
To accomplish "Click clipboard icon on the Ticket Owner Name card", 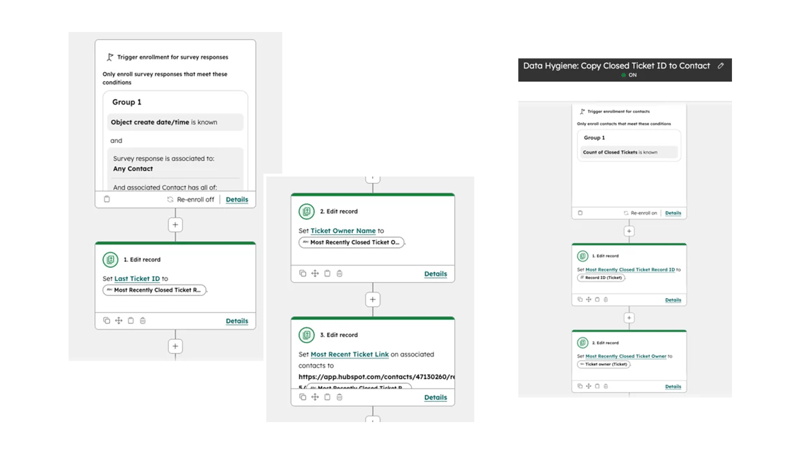I will pyautogui.click(x=327, y=273).
